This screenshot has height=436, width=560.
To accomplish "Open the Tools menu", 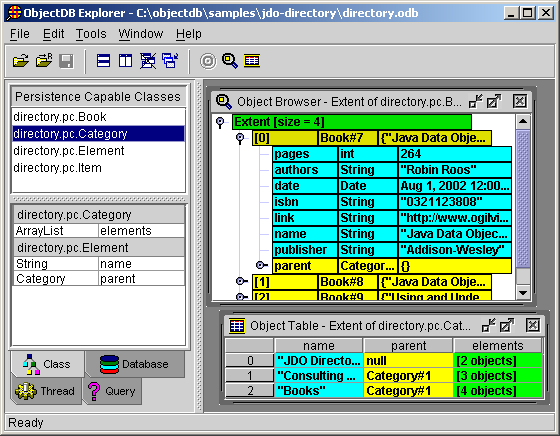I will click(91, 34).
